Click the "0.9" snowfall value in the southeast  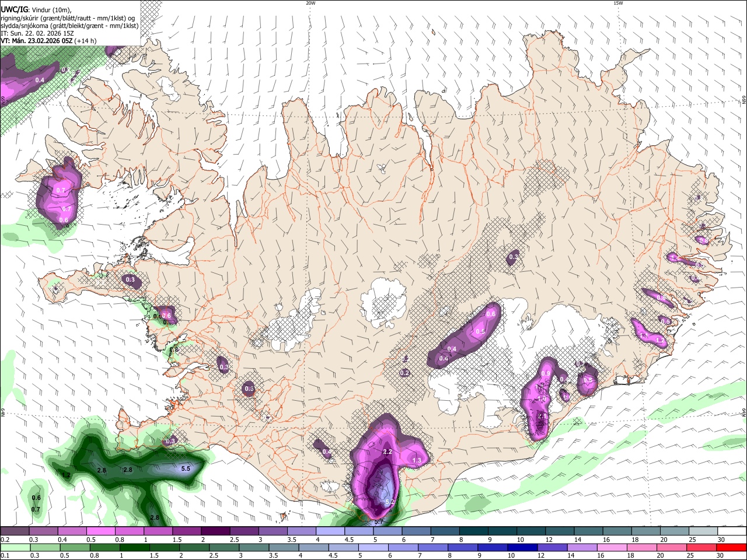click(x=546, y=374)
